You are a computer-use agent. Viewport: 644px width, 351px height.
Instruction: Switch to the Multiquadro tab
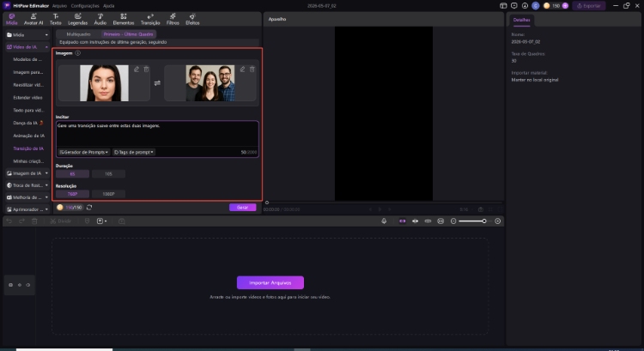(78, 34)
